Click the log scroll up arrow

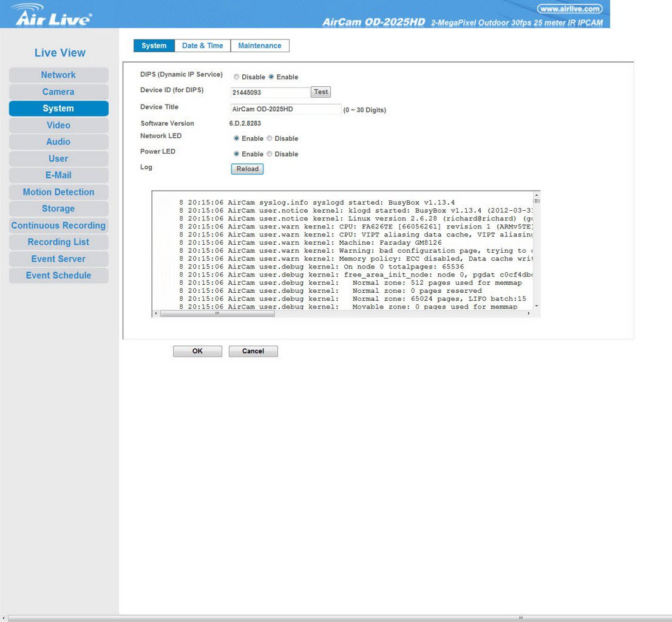coord(536,195)
